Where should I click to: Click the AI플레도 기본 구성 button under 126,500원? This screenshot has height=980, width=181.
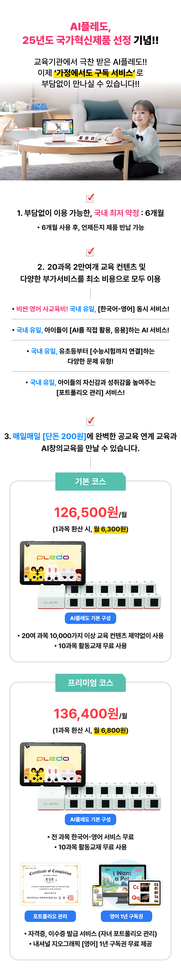point(90,618)
